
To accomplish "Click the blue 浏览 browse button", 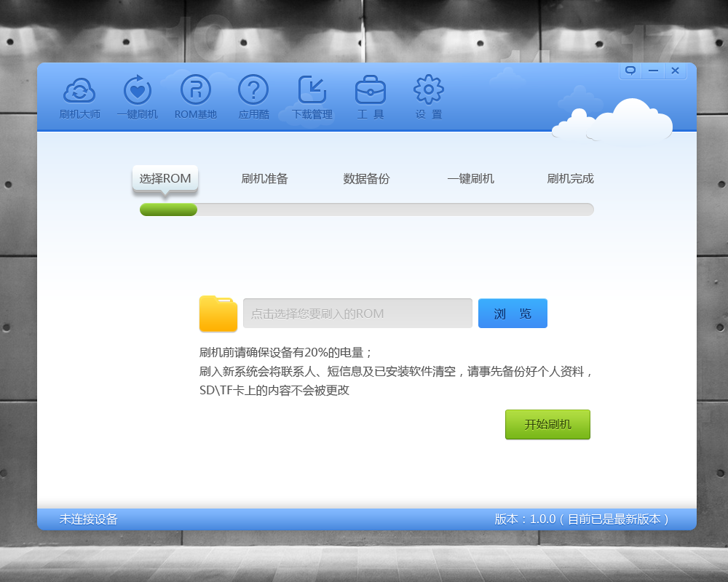I will (x=513, y=313).
